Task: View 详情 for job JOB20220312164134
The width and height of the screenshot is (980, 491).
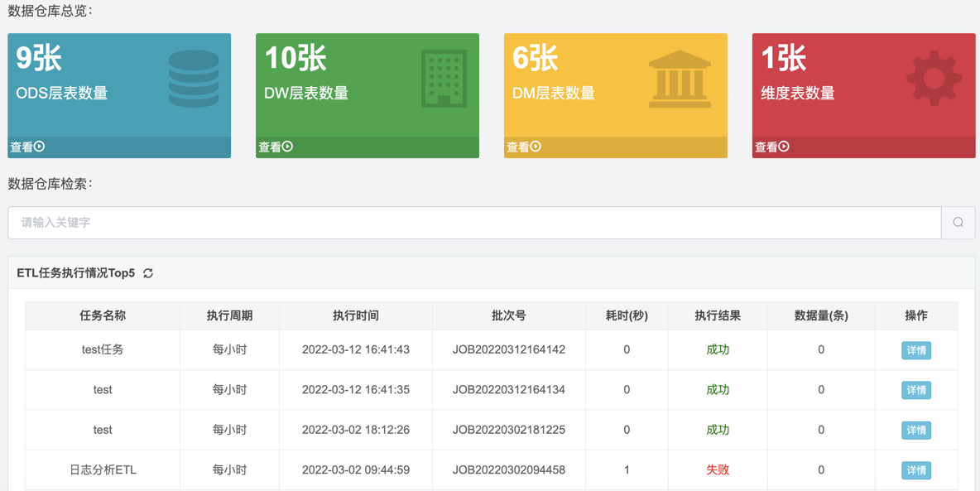Action: (x=916, y=390)
